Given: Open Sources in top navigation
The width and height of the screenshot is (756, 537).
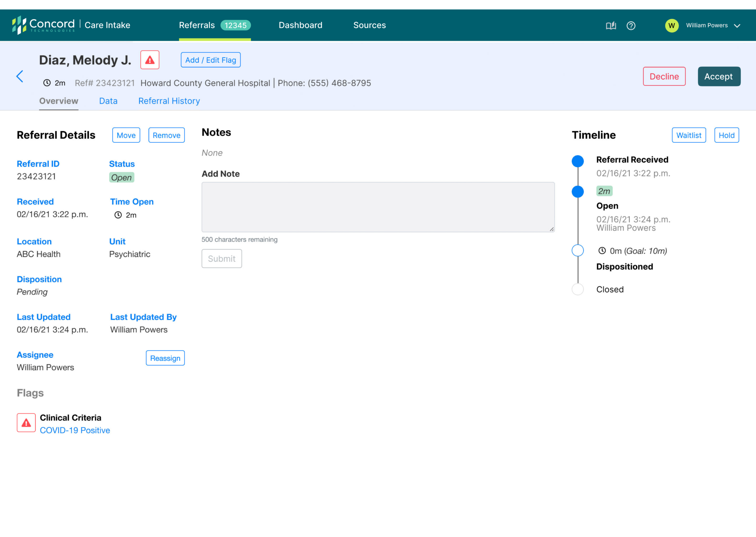Looking at the screenshot, I should [x=370, y=25].
